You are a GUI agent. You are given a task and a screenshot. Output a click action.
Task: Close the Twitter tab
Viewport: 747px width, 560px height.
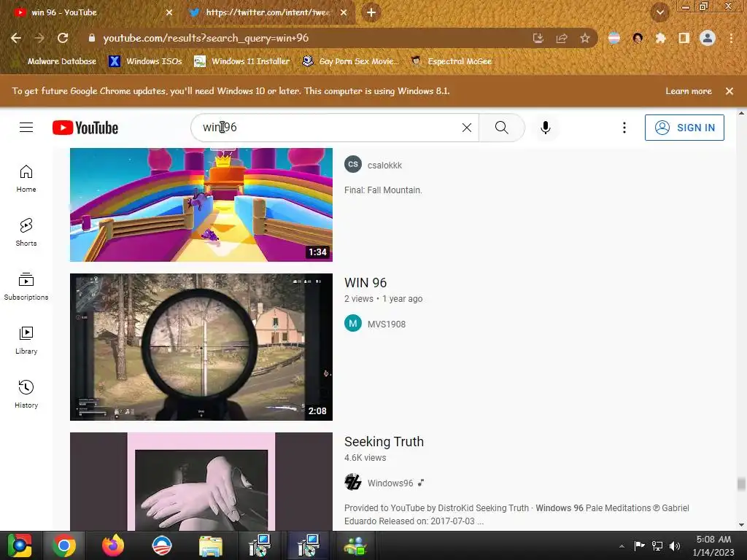tap(344, 12)
